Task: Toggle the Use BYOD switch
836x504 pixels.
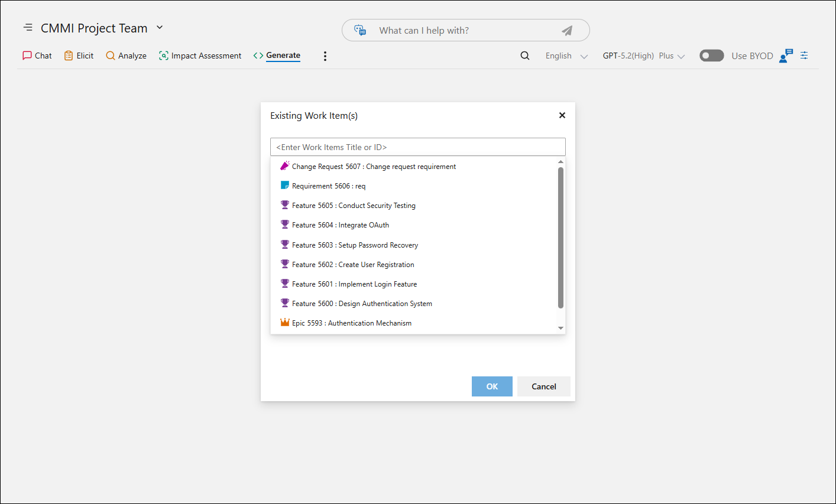Action: (711, 56)
